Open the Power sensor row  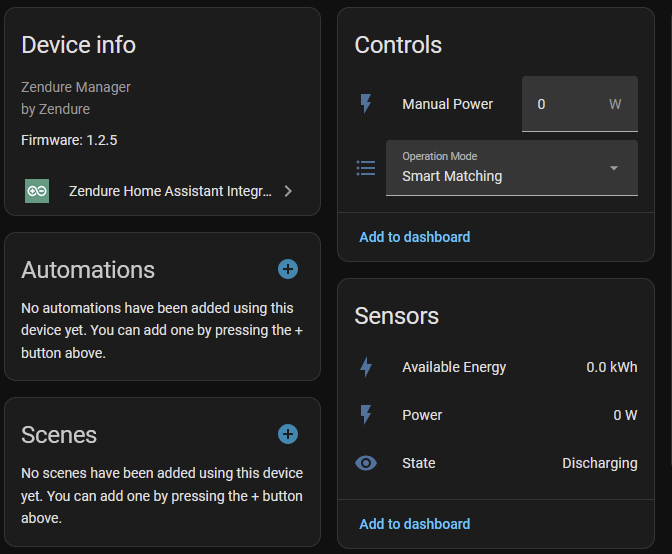496,415
